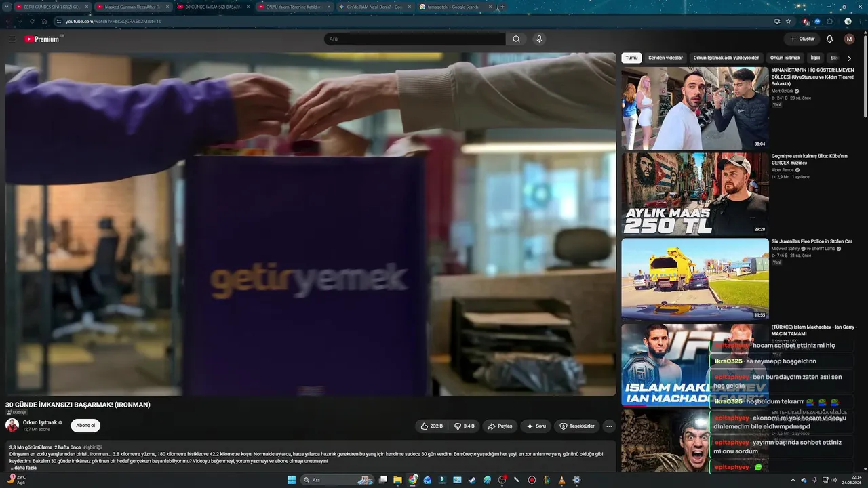Launch Steam from taskbar
The image size is (868, 488).
click(472, 480)
